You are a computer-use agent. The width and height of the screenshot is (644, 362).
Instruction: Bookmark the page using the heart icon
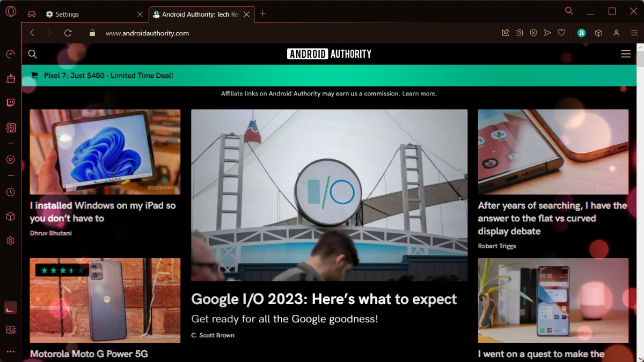click(x=561, y=33)
